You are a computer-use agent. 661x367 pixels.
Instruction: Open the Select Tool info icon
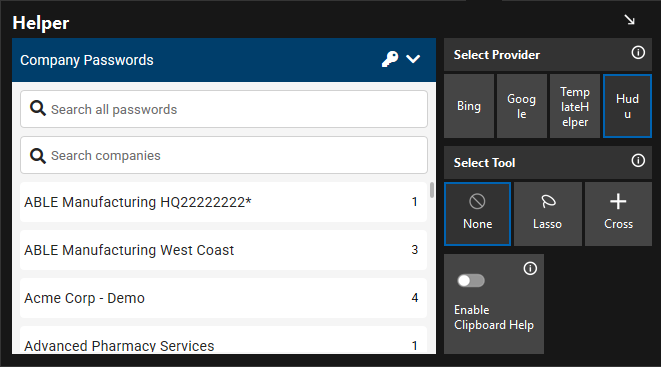point(638,161)
